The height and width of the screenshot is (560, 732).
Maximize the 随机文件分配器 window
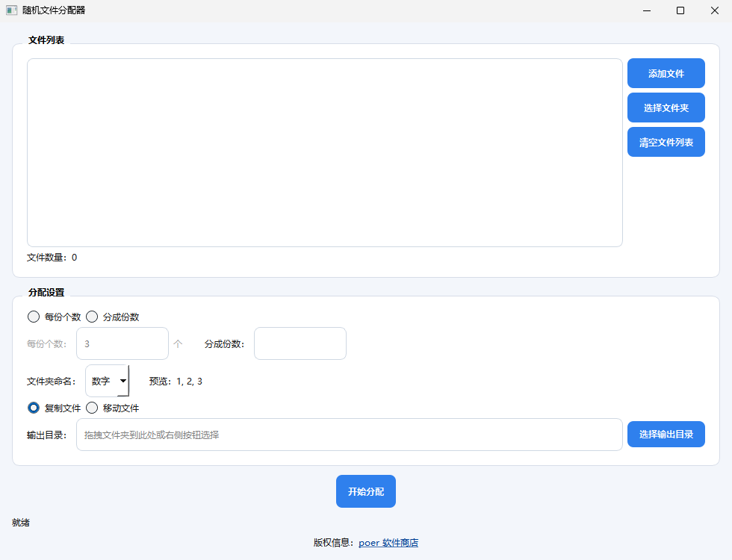(680, 10)
